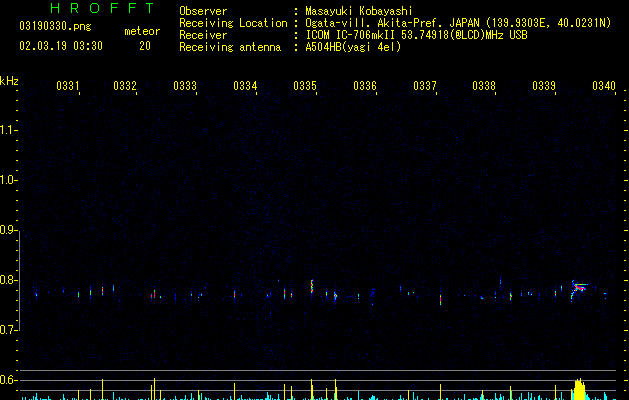
Task: Click the kHz axis unit label
Action: click(x=9, y=81)
